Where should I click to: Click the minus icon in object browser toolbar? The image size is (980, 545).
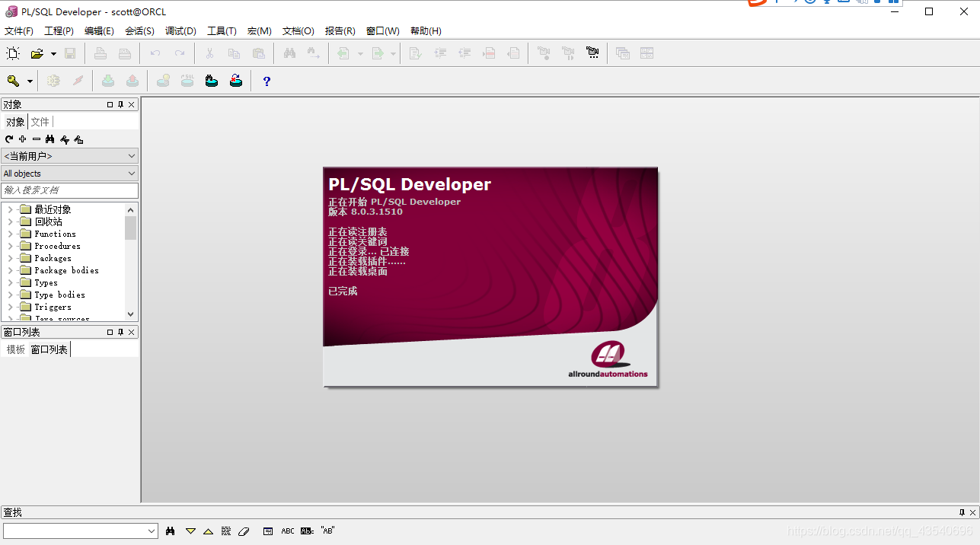pos(37,139)
